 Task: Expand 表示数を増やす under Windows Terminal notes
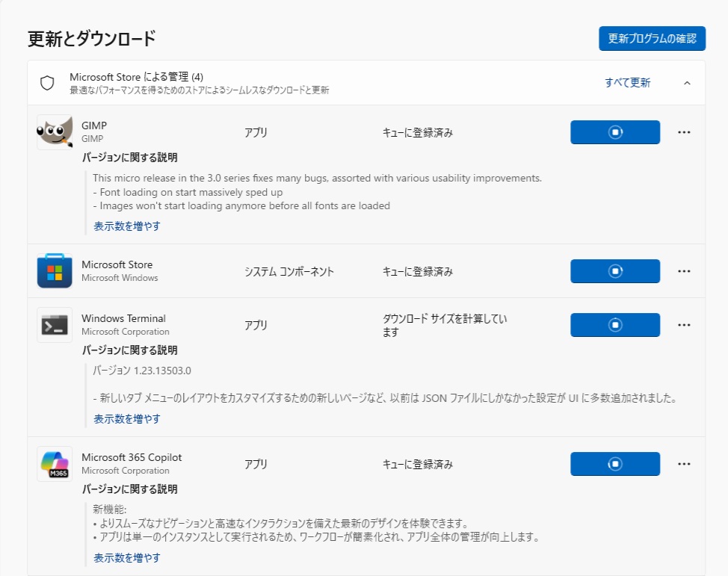[x=127, y=418]
